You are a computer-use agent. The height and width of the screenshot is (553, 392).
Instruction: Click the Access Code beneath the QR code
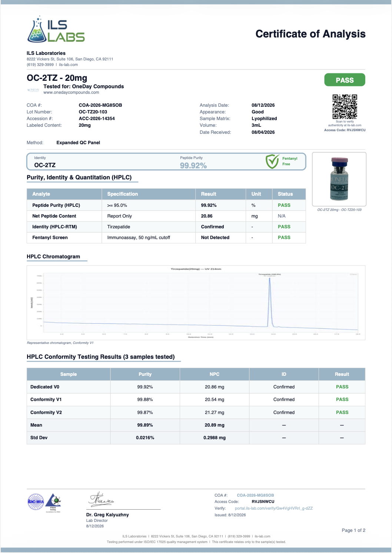tap(345, 130)
